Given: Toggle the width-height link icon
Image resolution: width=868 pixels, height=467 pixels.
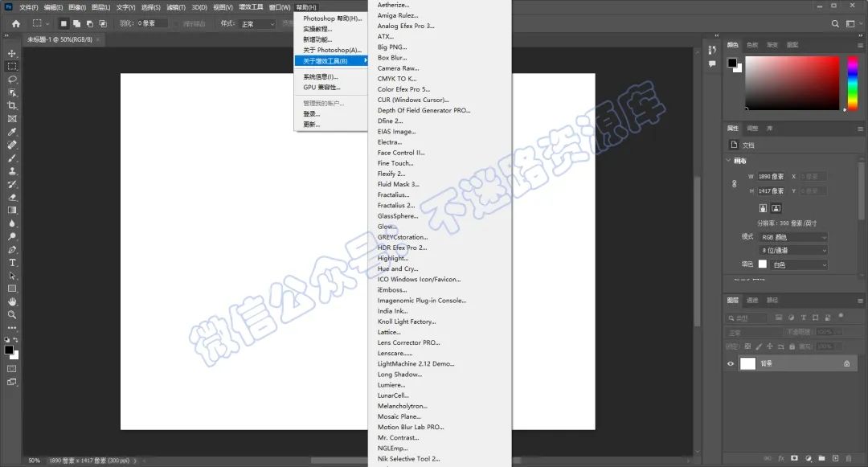Looking at the screenshot, I should (734, 184).
